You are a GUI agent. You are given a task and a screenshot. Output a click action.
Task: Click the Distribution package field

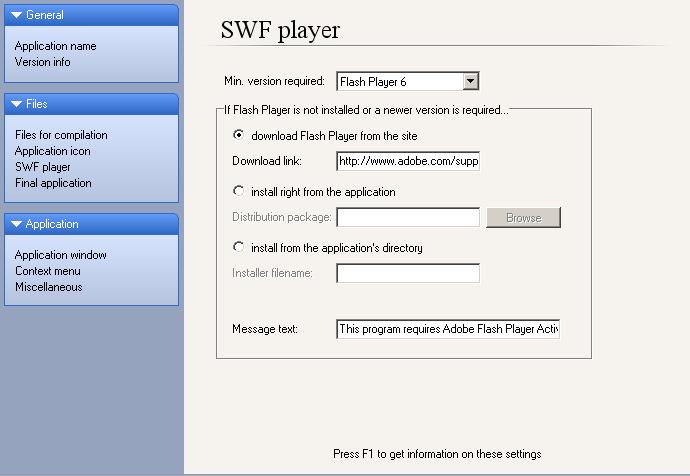[408, 217]
